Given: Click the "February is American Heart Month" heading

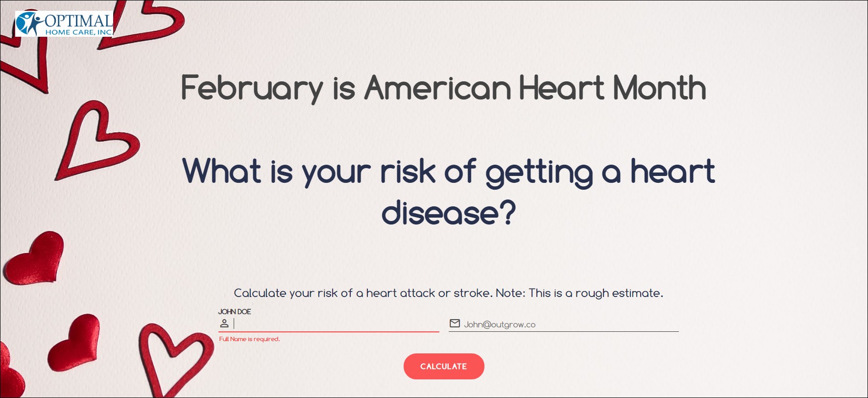Looking at the screenshot, I should 443,88.
